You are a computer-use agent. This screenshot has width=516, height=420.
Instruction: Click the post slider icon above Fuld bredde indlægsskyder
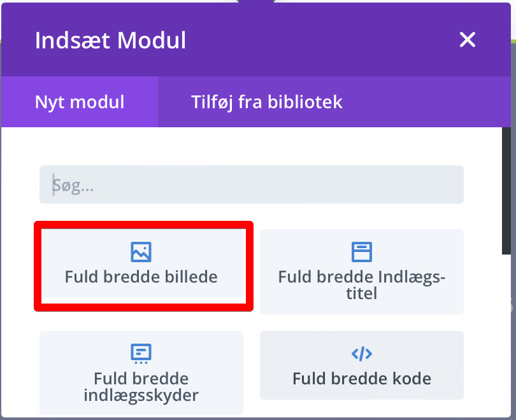[141, 353]
